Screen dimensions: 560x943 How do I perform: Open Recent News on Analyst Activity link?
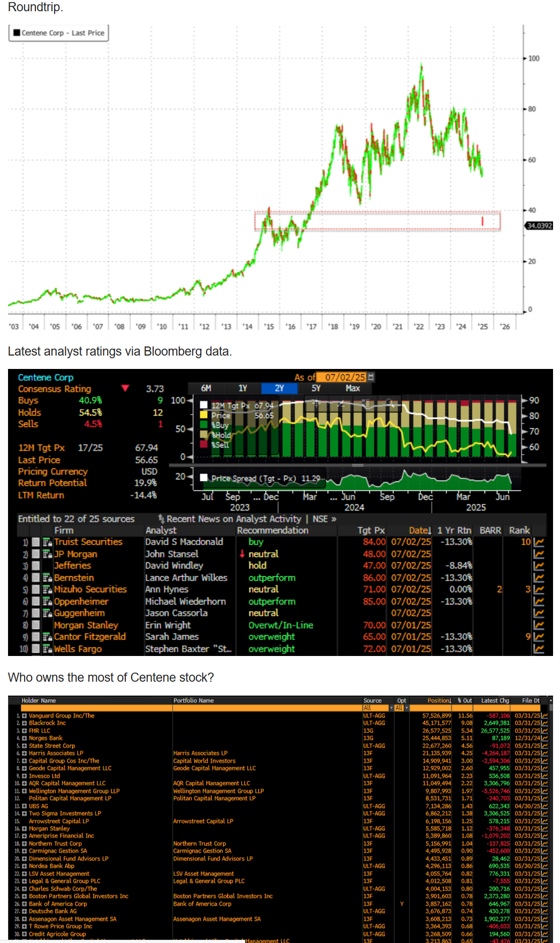[234, 518]
